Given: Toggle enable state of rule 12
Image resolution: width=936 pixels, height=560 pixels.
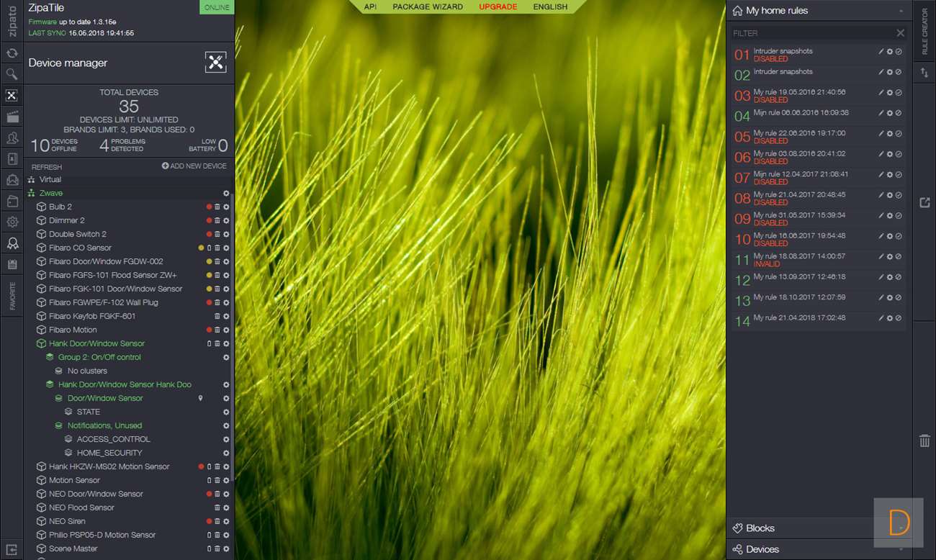Looking at the screenshot, I should tap(899, 277).
